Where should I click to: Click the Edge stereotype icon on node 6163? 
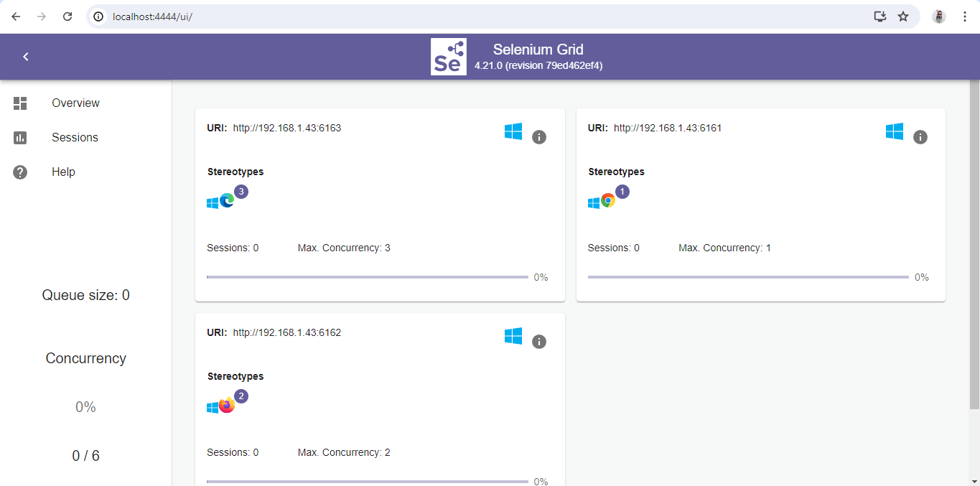228,202
